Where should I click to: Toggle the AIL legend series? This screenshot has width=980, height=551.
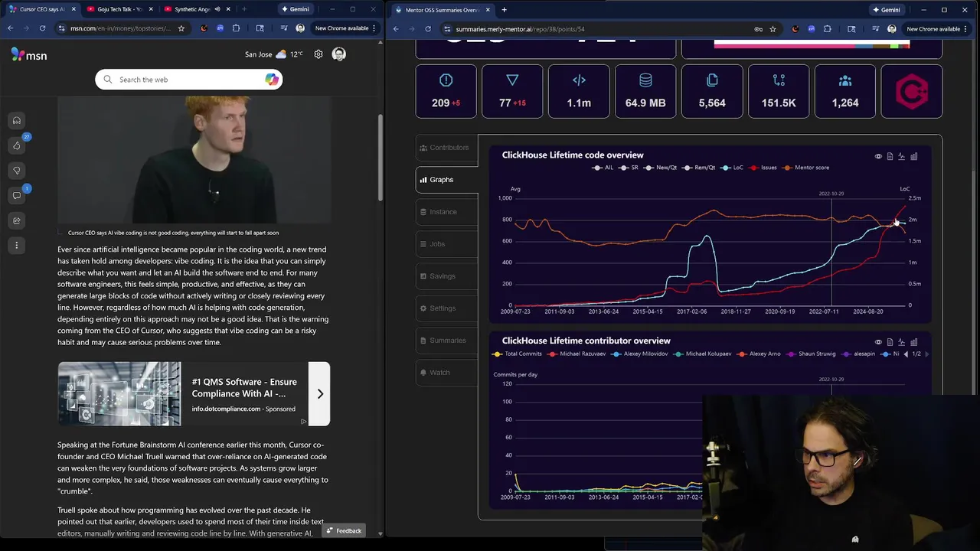[603, 168]
